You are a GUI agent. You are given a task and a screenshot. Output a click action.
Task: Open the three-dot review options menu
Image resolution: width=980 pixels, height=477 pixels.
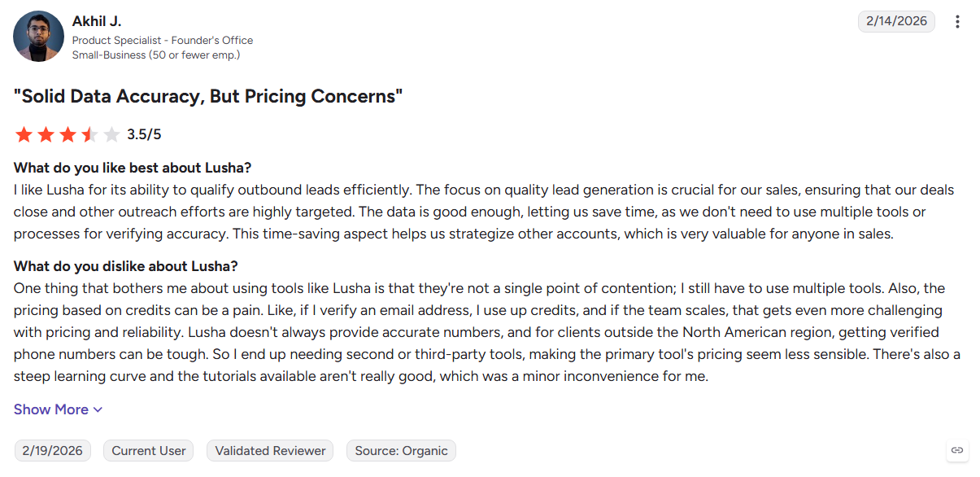click(x=957, y=22)
